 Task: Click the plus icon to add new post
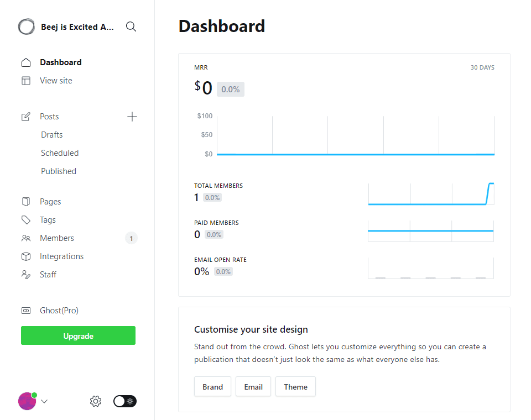pos(132,117)
